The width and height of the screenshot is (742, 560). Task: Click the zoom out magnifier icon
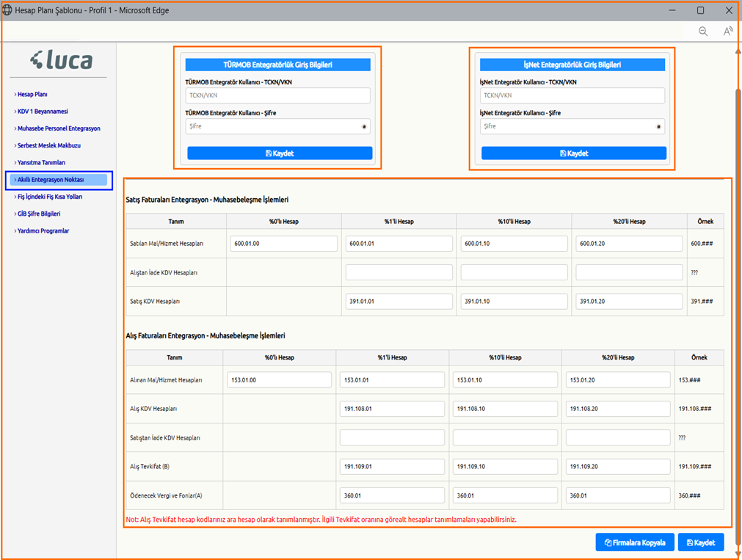pos(703,32)
